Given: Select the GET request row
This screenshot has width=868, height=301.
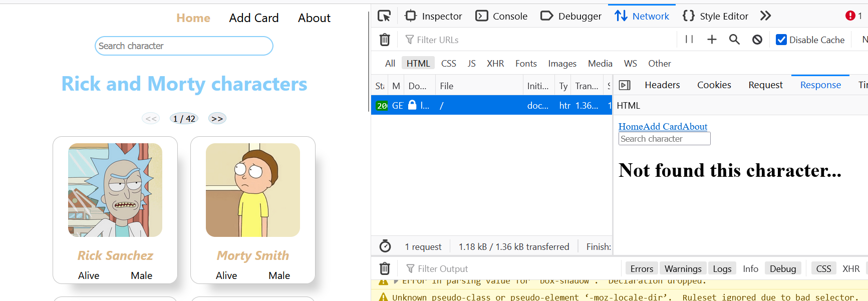Looking at the screenshot, I should (x=491, y=106).
